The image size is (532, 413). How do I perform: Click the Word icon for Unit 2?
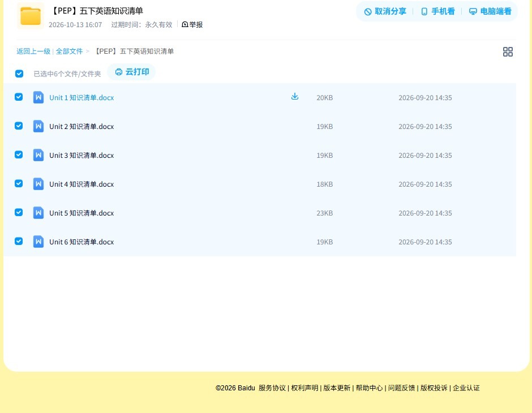(38, 126)
